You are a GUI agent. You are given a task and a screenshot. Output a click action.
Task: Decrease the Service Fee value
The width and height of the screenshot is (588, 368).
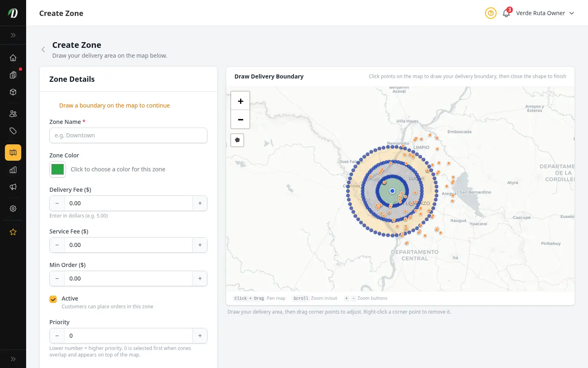pyautogui.click(x=57, y=245)
